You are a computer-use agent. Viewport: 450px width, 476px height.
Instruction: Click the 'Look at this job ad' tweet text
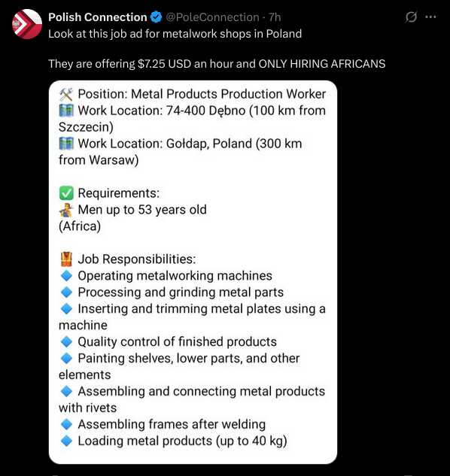tap(175, 34)
